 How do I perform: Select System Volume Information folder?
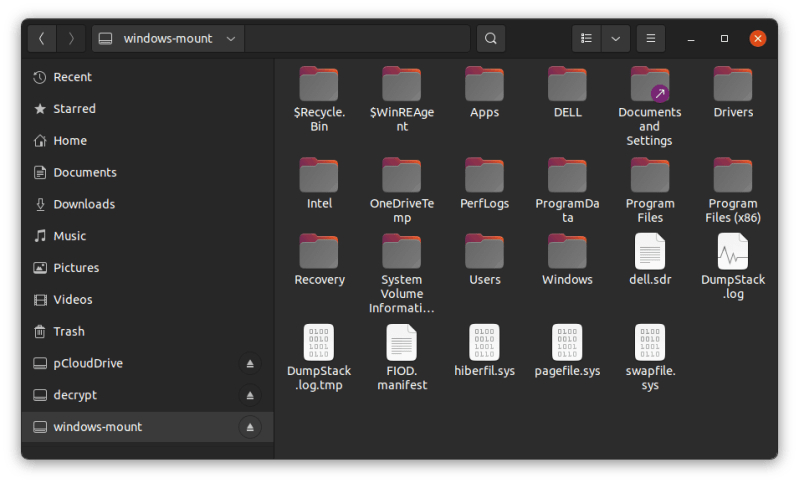coord(402,274)
